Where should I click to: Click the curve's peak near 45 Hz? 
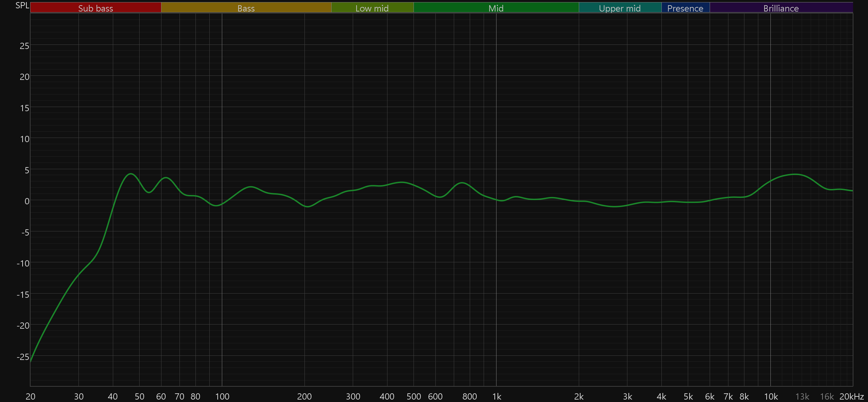point(131,174)
